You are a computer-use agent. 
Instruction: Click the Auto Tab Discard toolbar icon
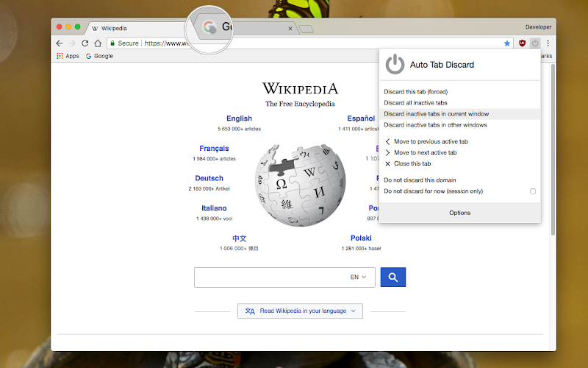pyautogui.click(x=535, y=43)
